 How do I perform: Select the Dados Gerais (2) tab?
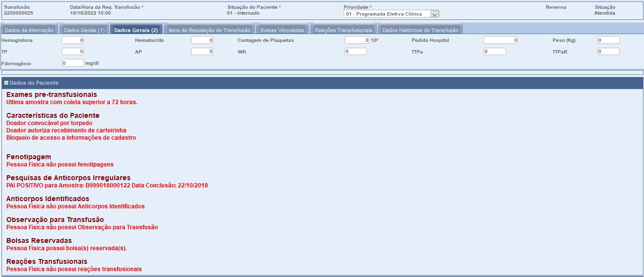(136, 30)
